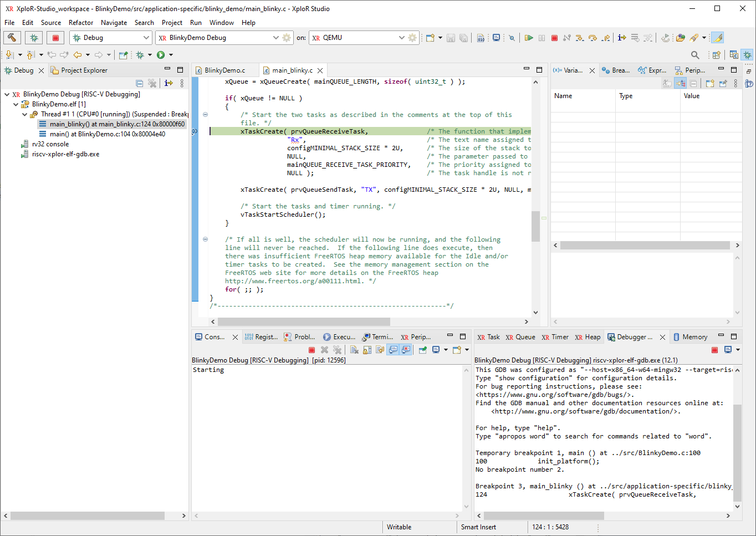Open the Registers view tab

tap(261, 337)
